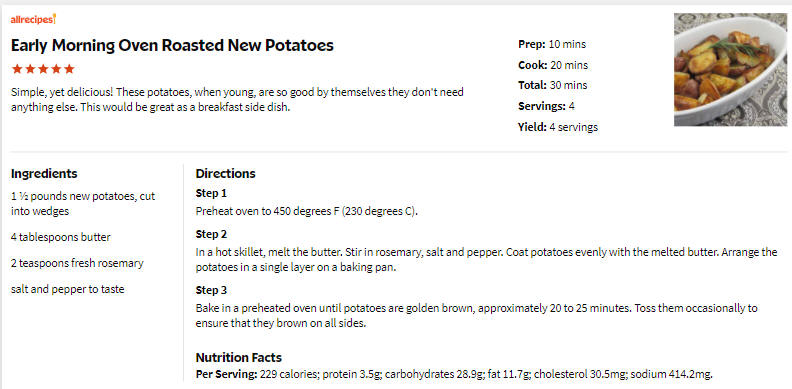Click the 4 tablespoons butter ingredient
The image size is (792, 389).
[61, 237]
